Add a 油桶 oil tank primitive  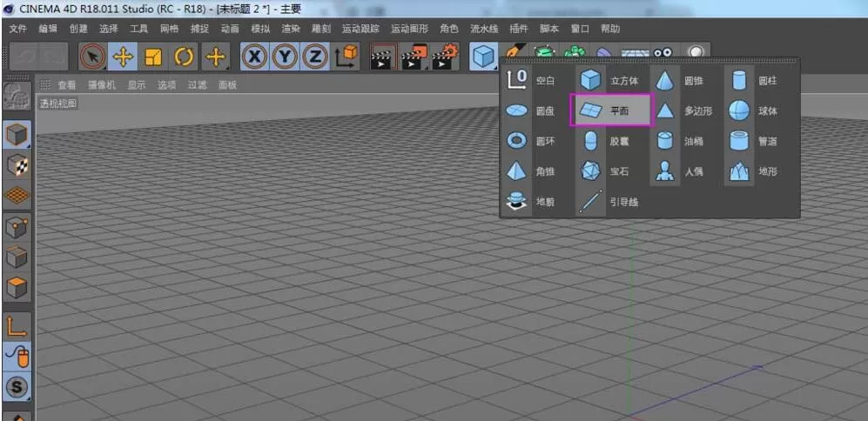click(x=683, y=141)
